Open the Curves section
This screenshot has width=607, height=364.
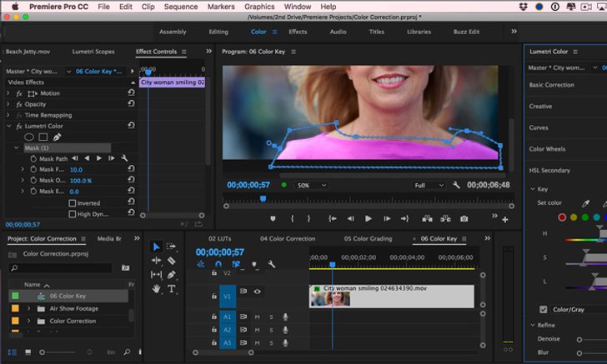[539, 127]
